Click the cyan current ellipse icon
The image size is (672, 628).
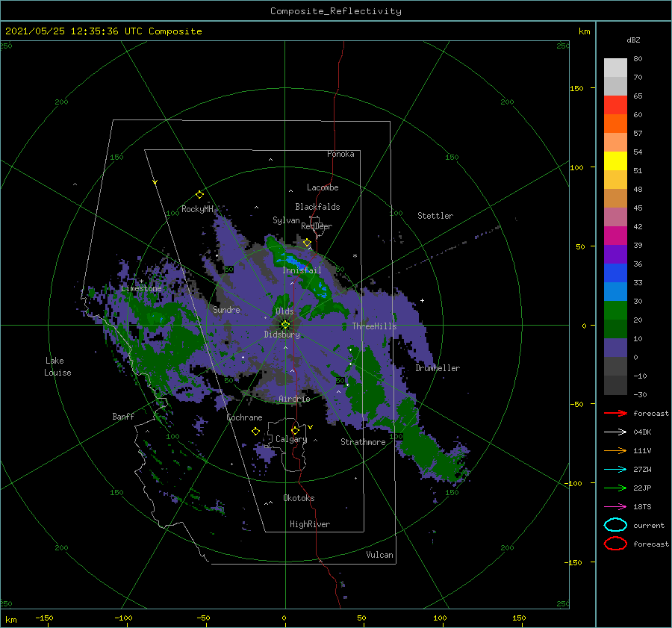point(615,525)
